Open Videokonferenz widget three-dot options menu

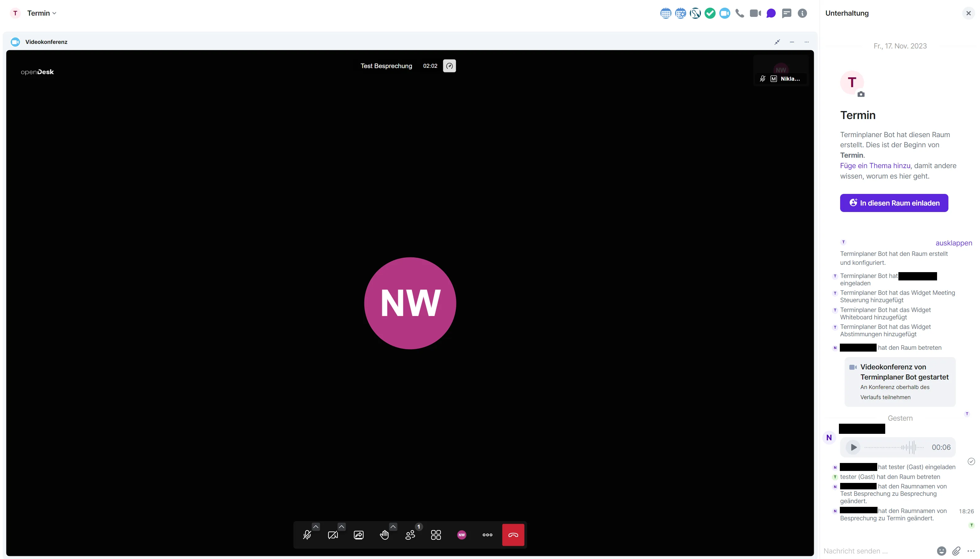806,42
